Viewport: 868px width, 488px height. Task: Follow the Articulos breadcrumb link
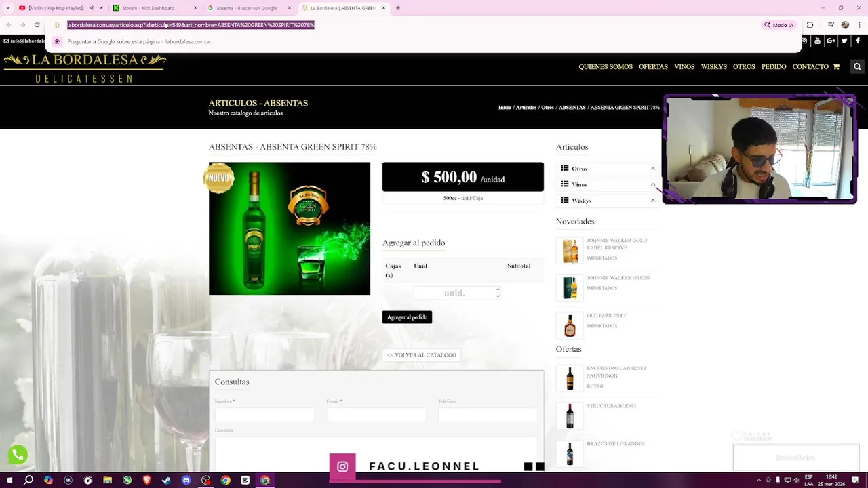(x=526, y=108)
